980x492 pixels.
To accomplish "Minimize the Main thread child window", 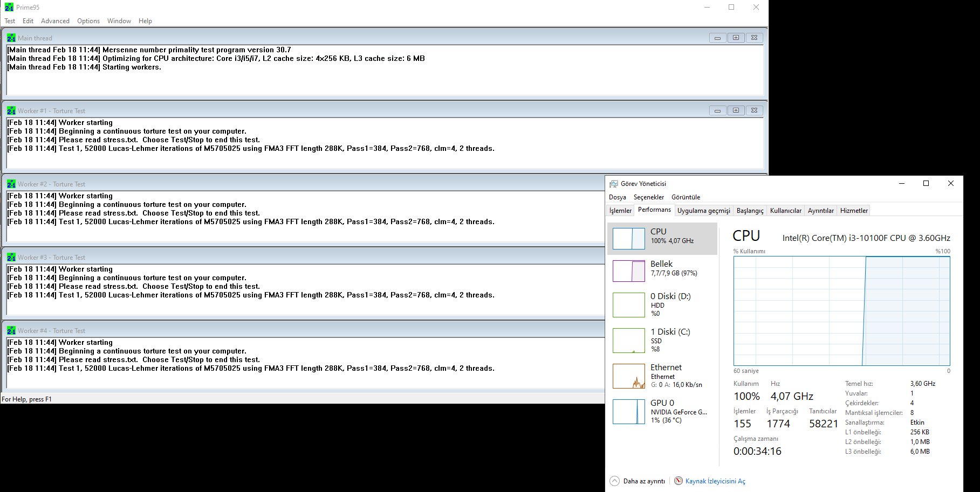I will pos(717,38).
